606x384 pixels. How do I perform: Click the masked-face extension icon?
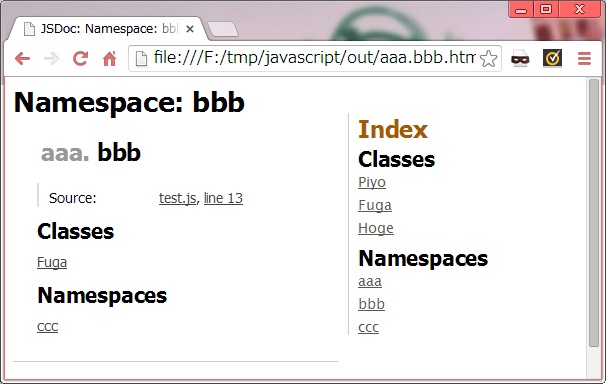[520, 59]
